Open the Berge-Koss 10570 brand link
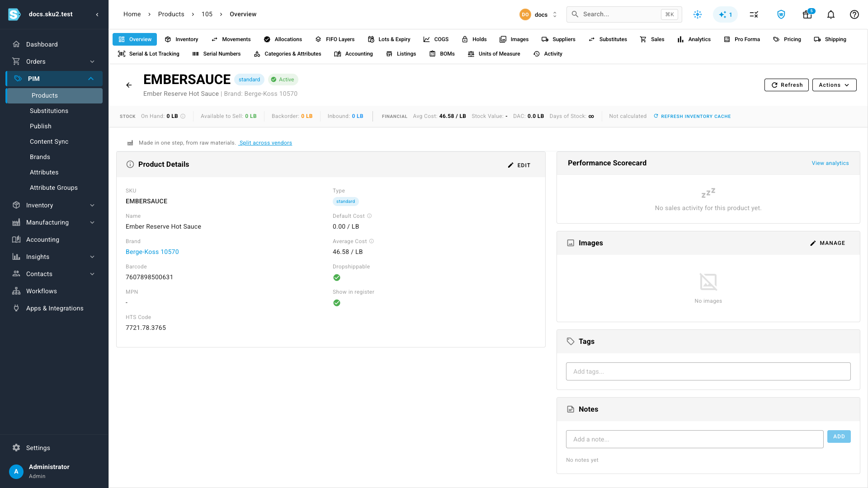 pyautogui.click(x=152, y=252)
